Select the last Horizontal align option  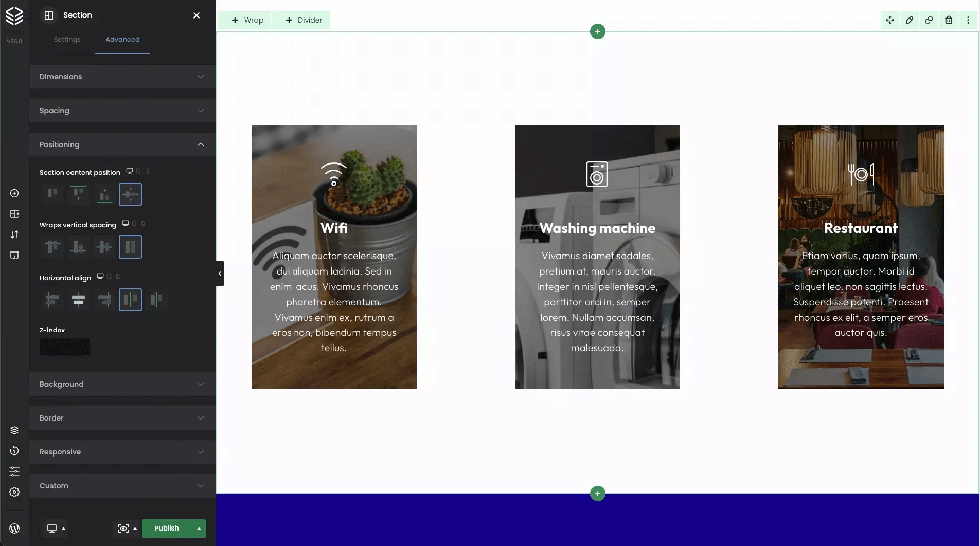pyautogui.click(x=156, y=300)
